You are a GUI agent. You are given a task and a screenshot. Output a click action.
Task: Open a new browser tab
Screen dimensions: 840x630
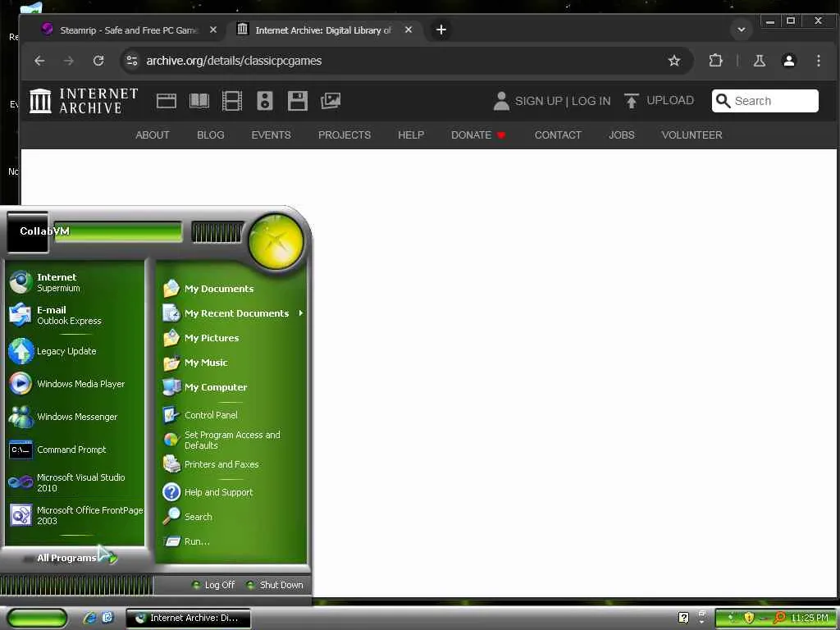[x=441, y=30]
